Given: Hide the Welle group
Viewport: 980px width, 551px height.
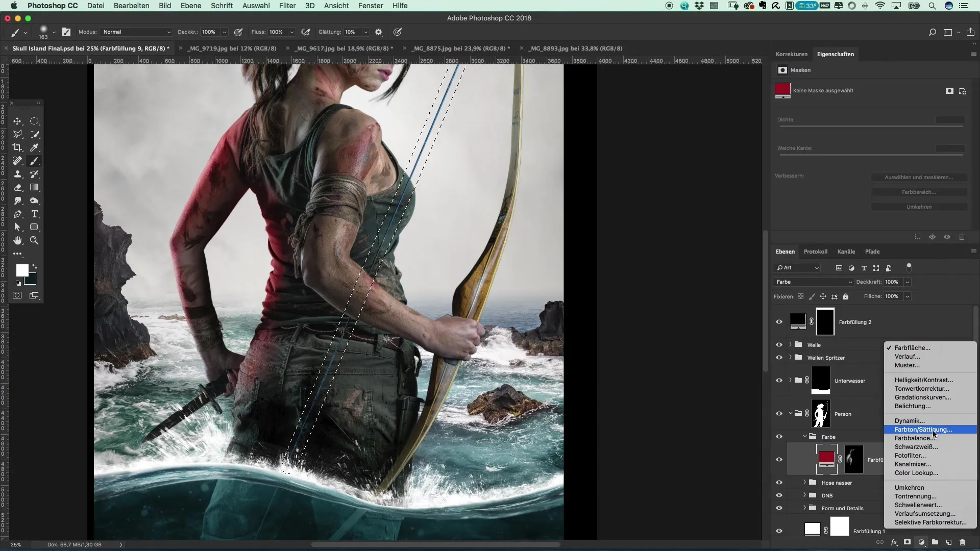Looking at the screenshot, I should click(x=779, y=345).
